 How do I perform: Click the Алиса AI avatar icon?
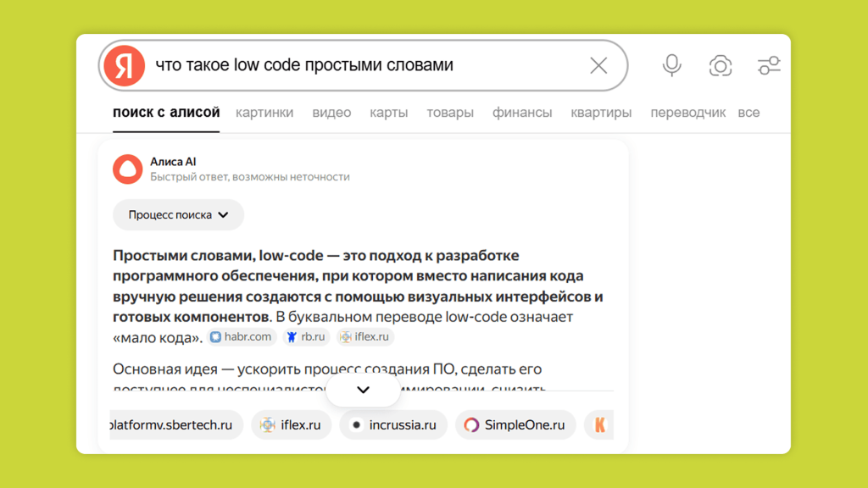pyautogui.click(x=127, y=169)
